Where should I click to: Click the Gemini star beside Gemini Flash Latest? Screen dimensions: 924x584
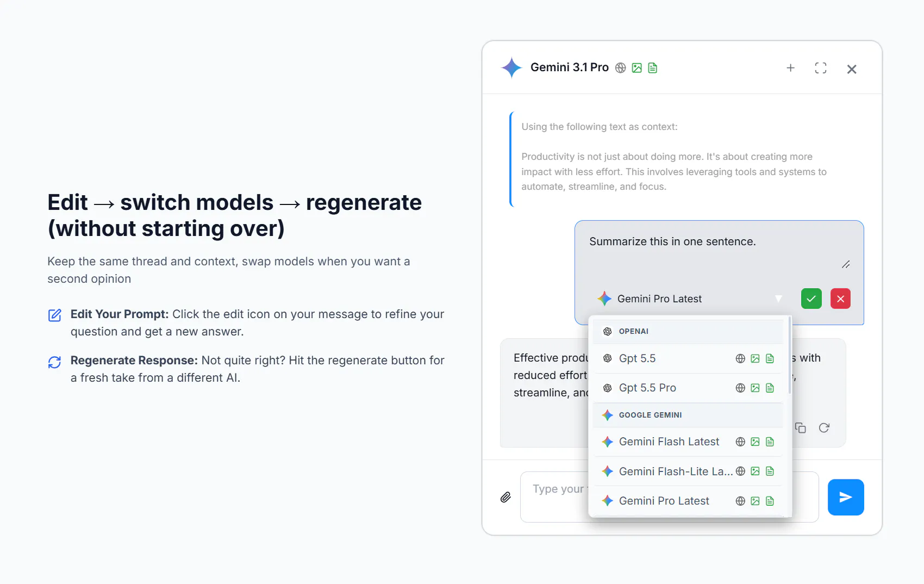coord(608,442)
